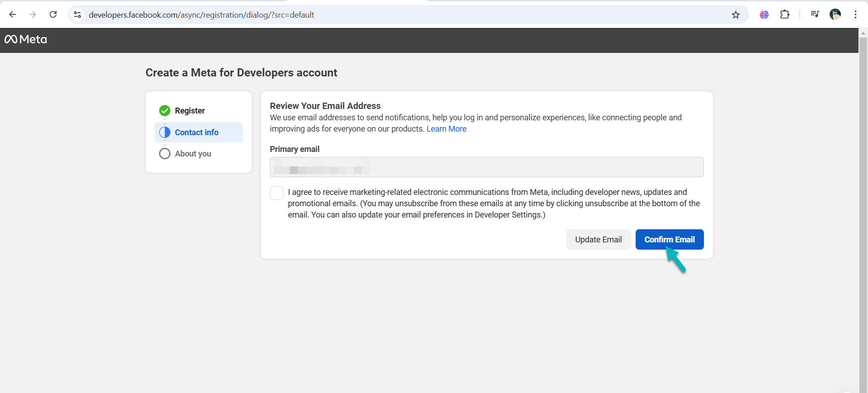Click the Meta logo in header
The height and width of the screenshot is (393, 868).
tap(26, 39)
